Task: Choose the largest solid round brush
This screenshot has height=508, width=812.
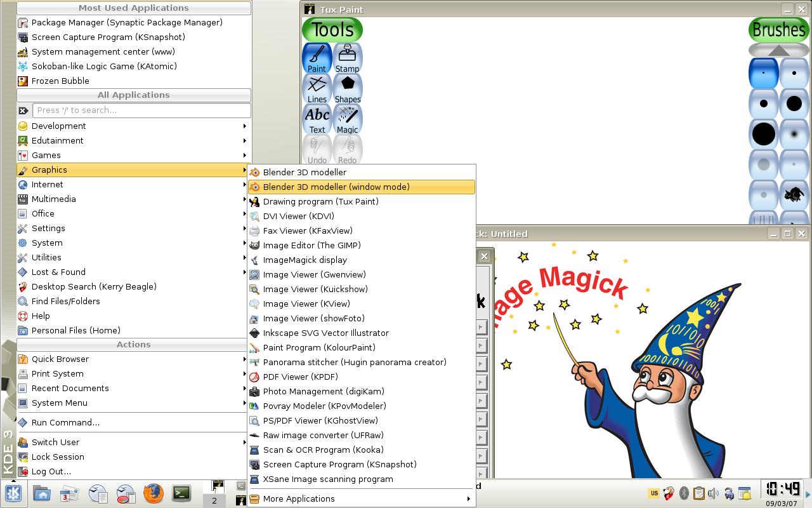Action: tap(763, 134)
